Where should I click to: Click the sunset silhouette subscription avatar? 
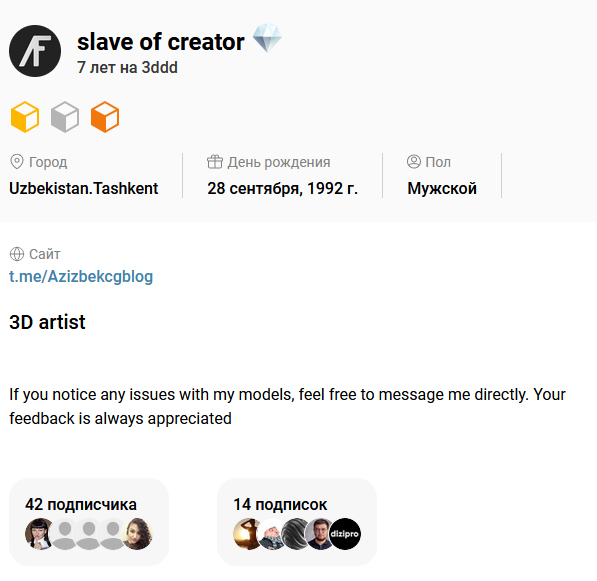(x=246, y=534)
